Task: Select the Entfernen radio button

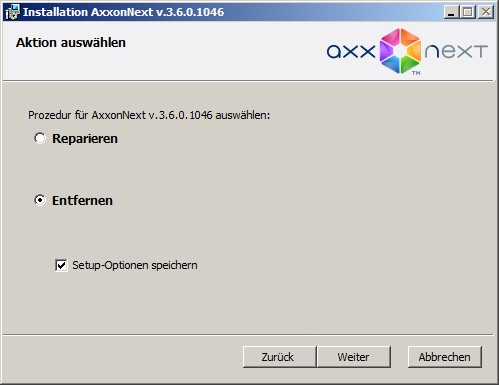Action: point(40,200)
